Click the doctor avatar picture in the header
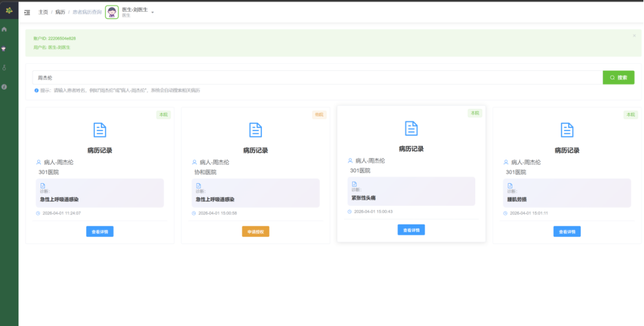Viewport: 644px width, 326px height. click(x=111, y=12)
